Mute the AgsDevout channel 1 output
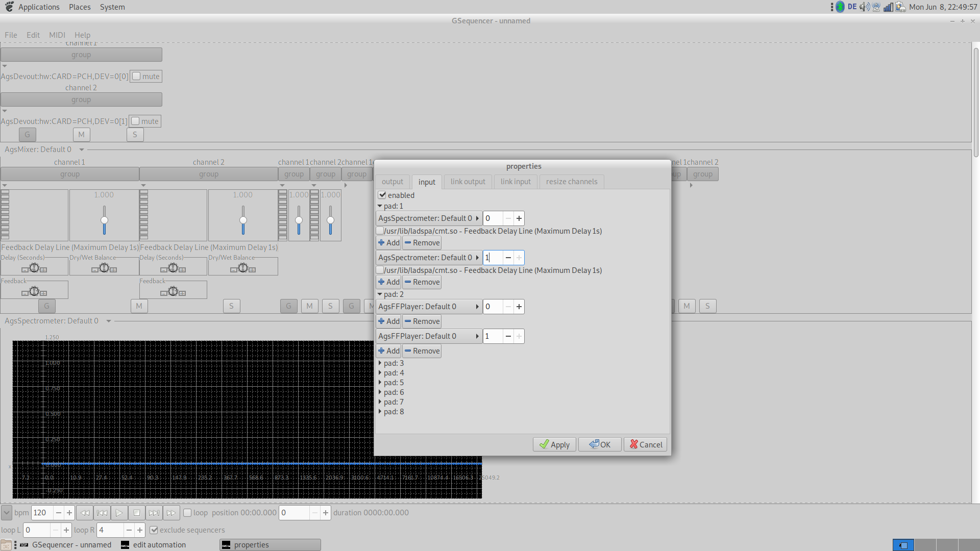 (x=137, y=77)
